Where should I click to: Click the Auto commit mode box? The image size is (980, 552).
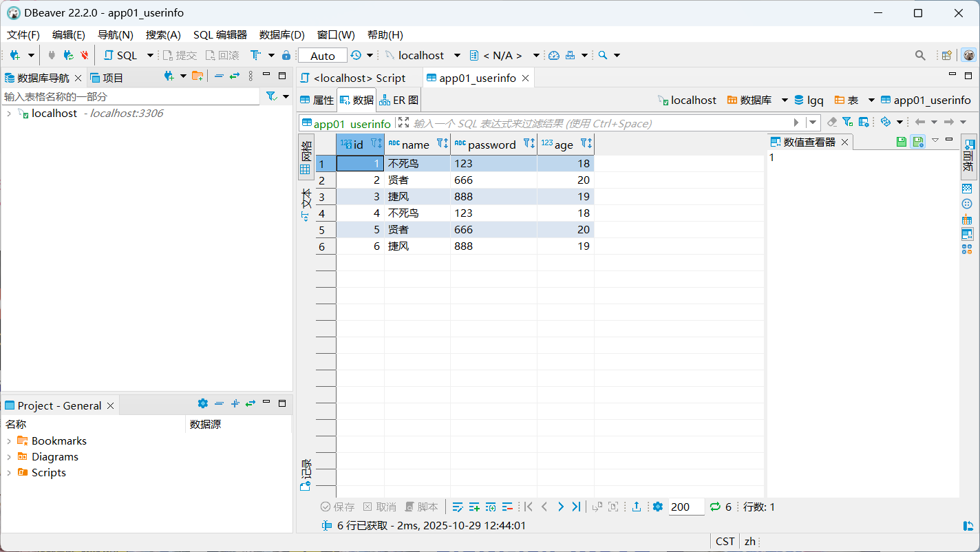pos(323,56)
